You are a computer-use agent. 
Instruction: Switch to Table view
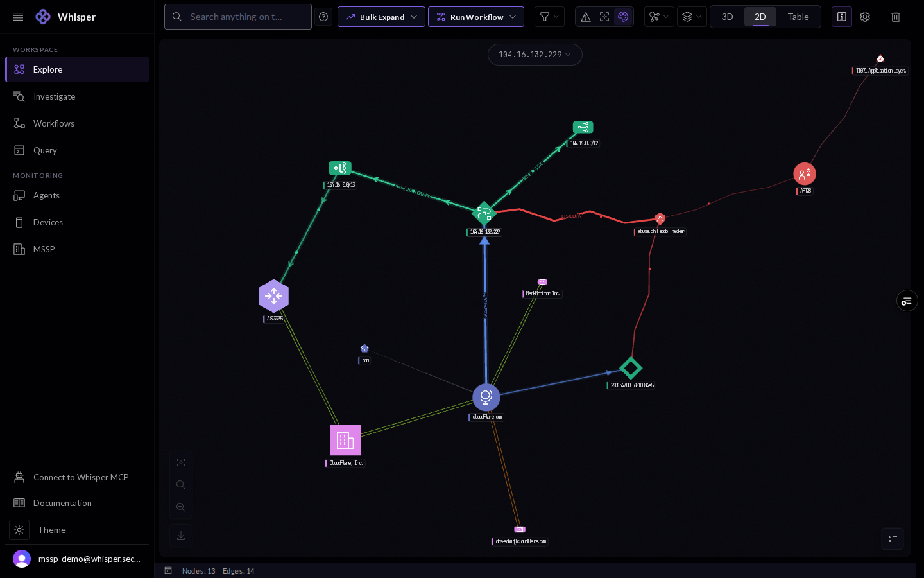[x=798, y=17]
